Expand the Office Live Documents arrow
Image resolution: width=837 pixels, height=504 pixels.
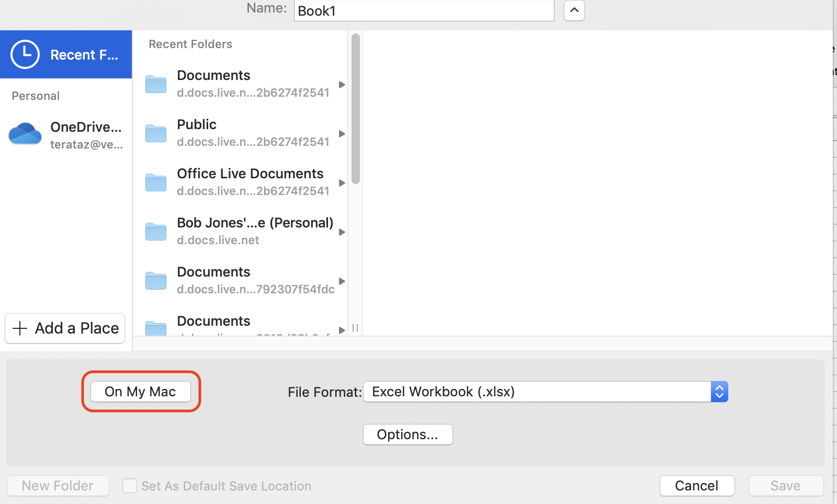[342, 183]
